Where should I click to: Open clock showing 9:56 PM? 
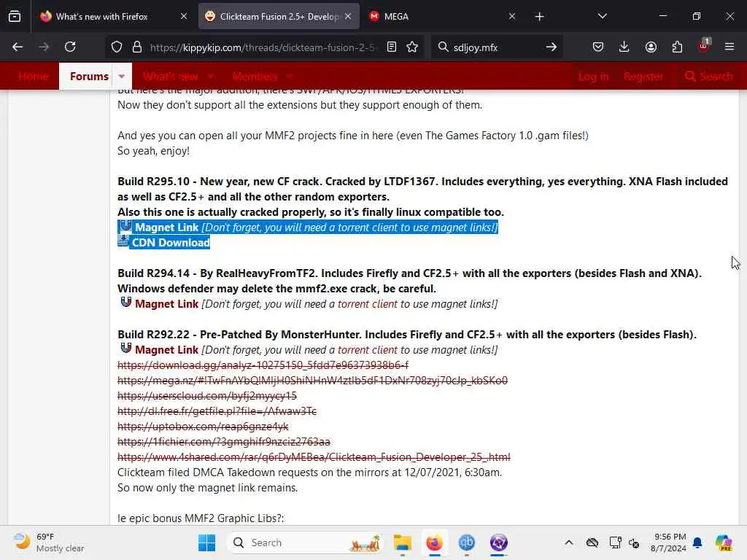coord(670,542)
